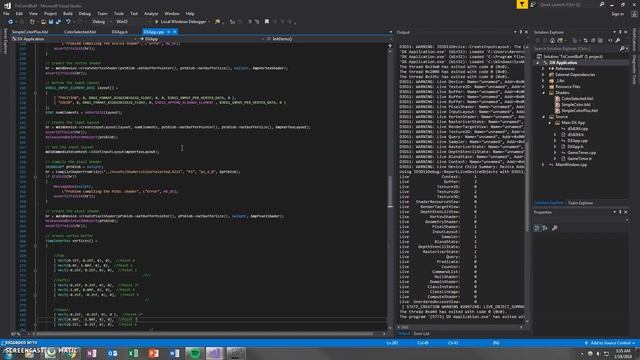Start Local Windows Debugger
This screenshot has width=640, height=360.
[180, 22]
